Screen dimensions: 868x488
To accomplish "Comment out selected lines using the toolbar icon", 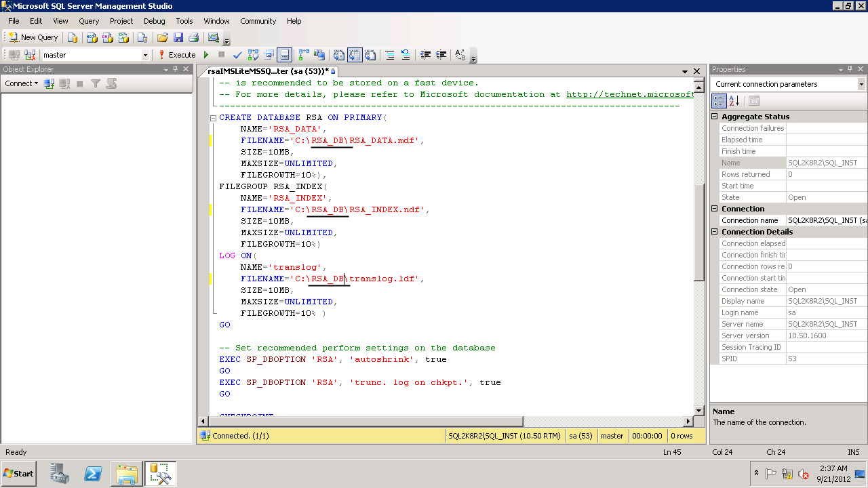I will tap(389, 55).
